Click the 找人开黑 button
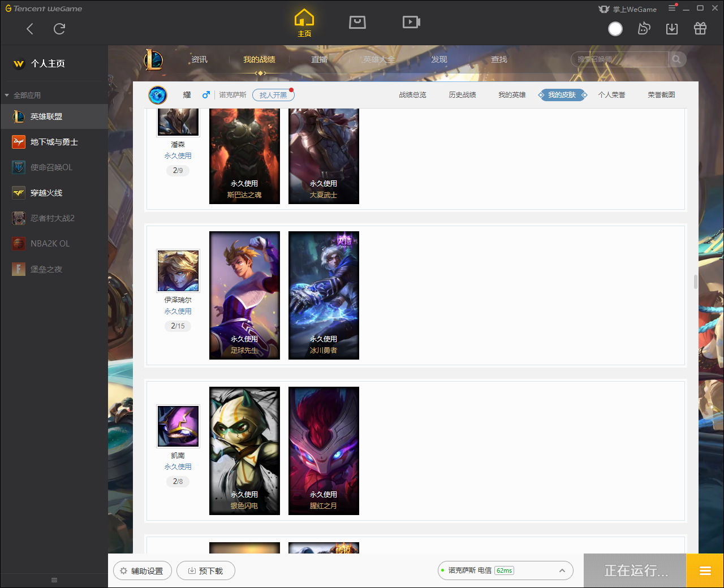 tap(273, 95)
